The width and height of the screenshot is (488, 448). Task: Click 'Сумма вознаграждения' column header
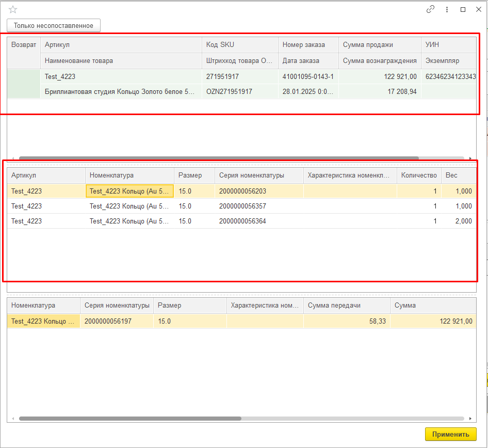click(x=380, y=61)
